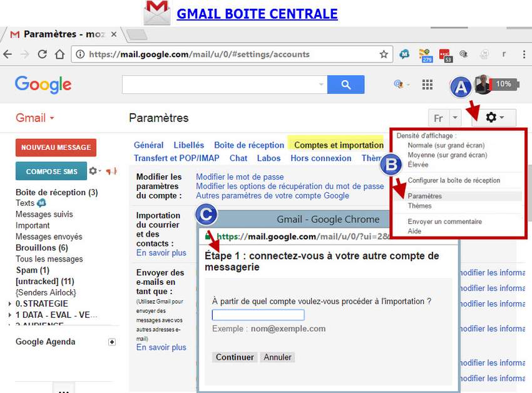Expand the input tools arrow next to Fr
Image resolution: width=532 pixels, height=393 pixels.
point(455,118)
